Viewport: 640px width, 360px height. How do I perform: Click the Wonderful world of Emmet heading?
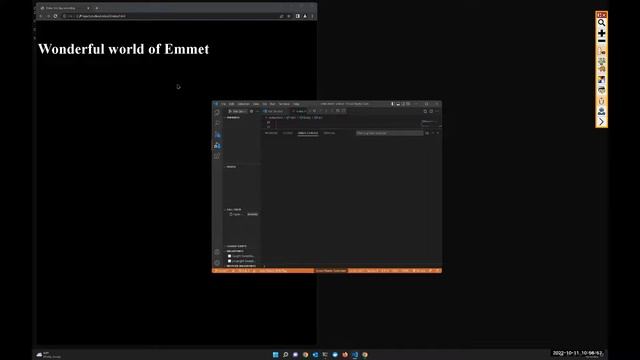point(123,49)
